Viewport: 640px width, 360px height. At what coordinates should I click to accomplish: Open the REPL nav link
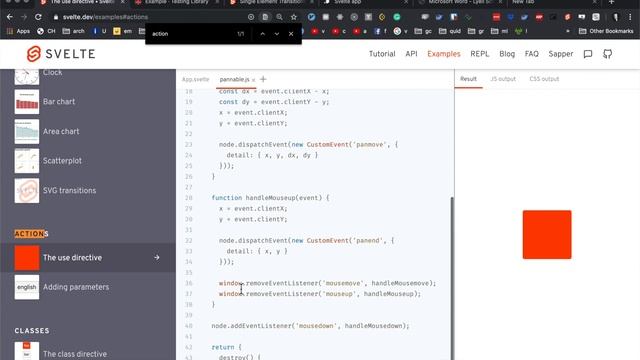(x=480, y=54)
